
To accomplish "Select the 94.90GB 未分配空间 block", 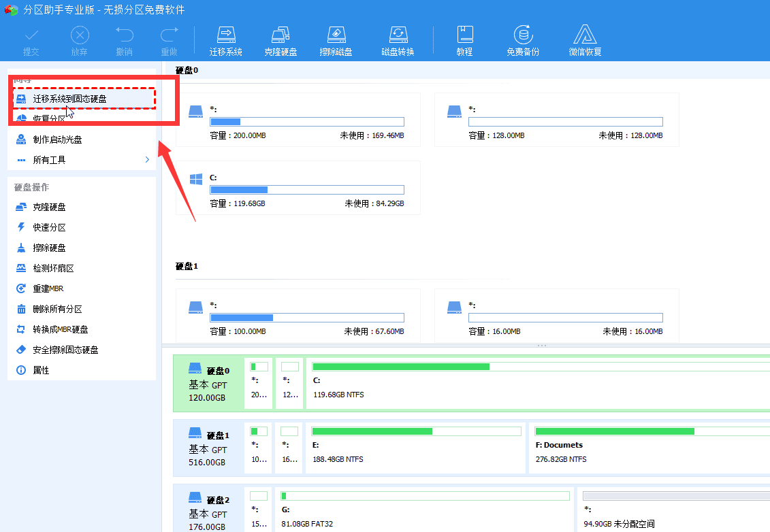I will 674,510.
